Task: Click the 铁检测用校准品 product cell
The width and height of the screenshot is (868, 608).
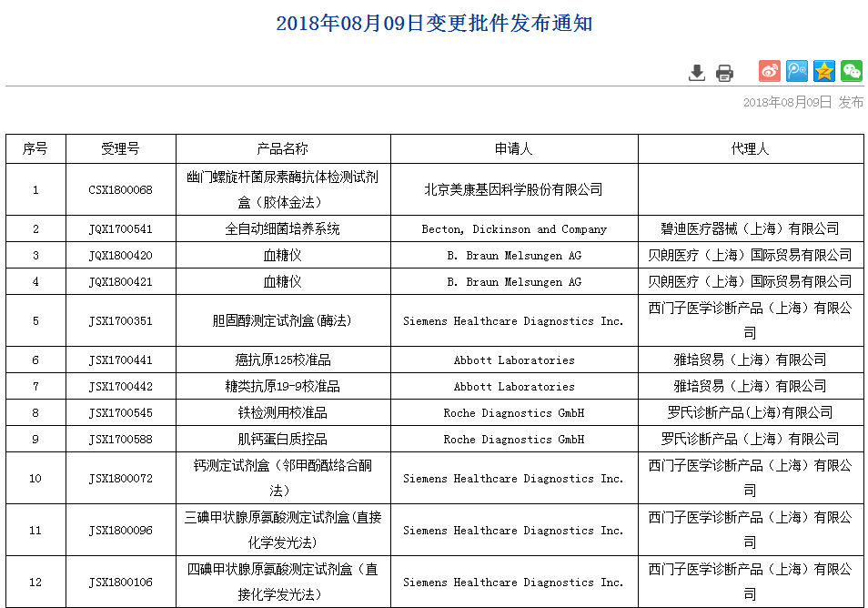Action: click(282, 413)
